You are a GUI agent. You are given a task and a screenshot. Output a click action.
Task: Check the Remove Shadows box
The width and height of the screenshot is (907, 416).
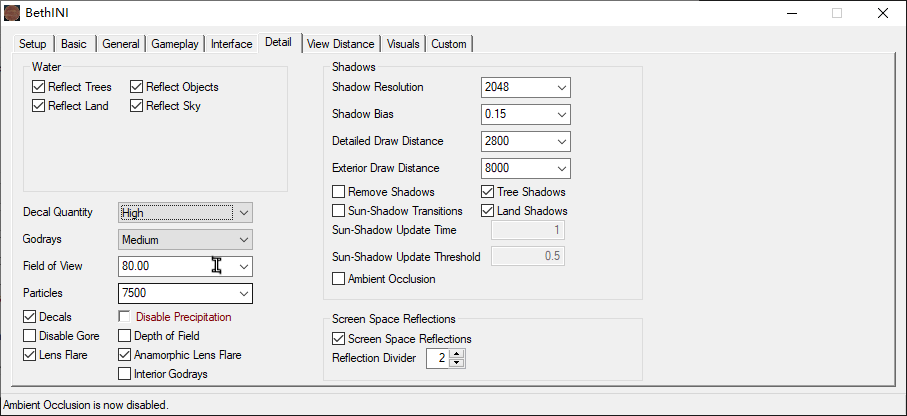pos(338,192)
